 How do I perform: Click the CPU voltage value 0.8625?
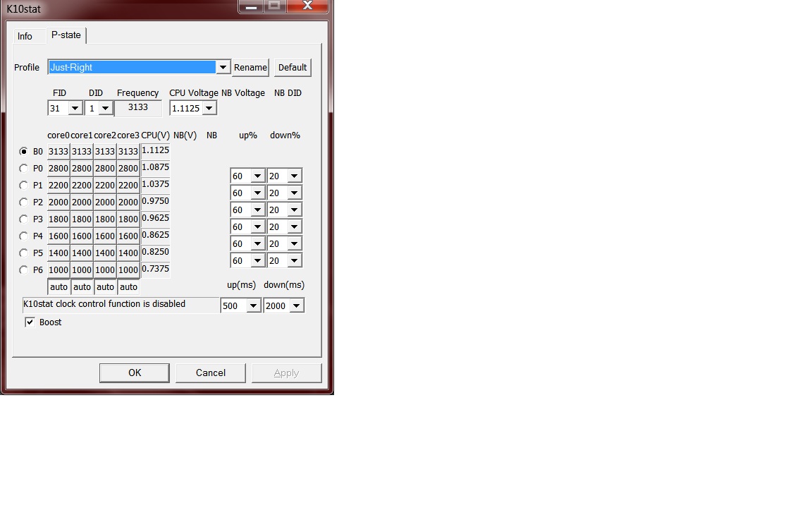pos(155,235)
